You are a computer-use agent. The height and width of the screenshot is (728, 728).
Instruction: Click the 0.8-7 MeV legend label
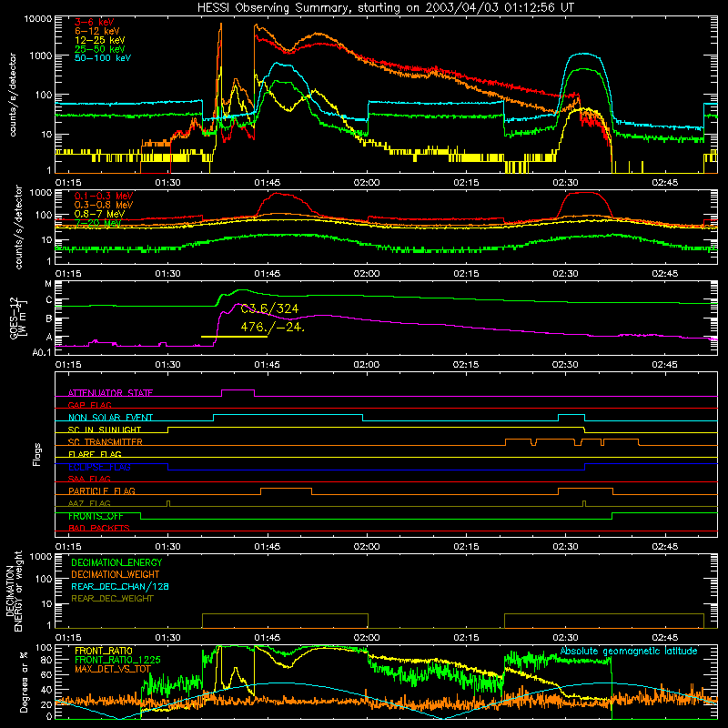pyautogui.click(x=99, y=214)
